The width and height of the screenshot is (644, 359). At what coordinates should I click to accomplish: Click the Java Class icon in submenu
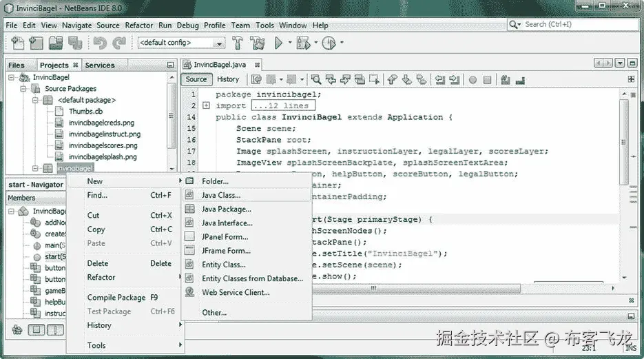(x=189, y=195)
